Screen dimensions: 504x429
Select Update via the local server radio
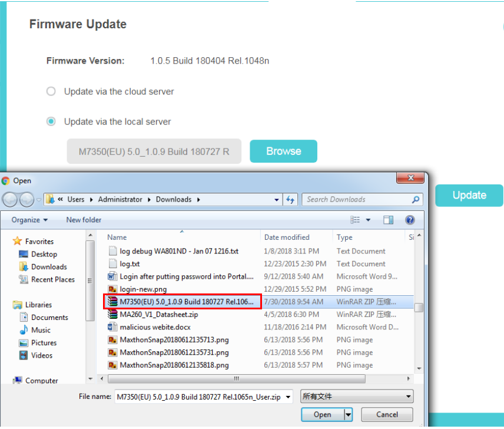[x=51, y=121]
